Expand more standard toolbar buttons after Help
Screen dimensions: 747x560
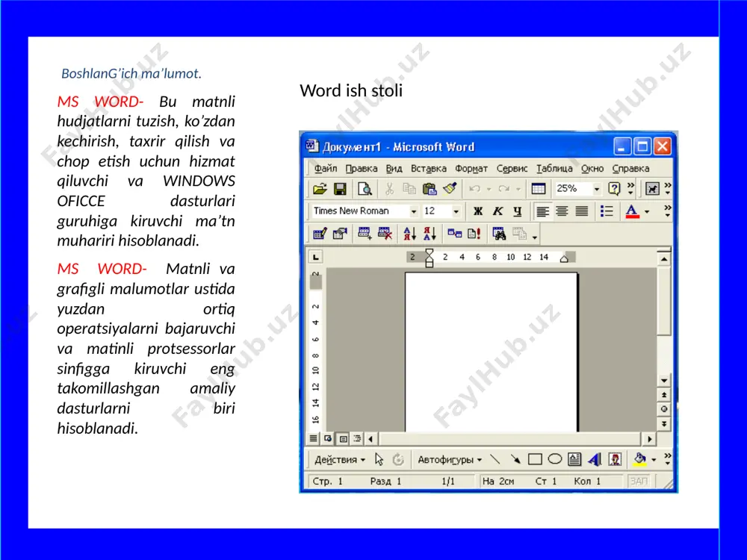point(630,189)
